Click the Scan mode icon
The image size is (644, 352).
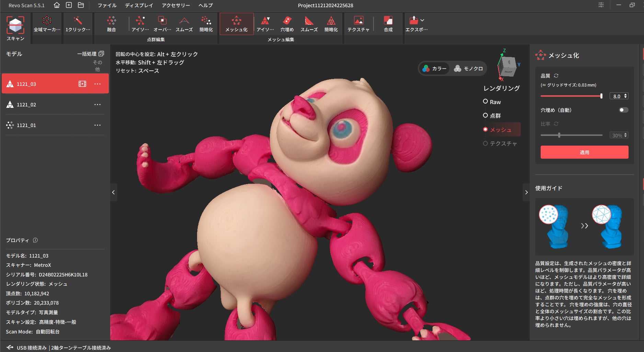tap(15, 25)
